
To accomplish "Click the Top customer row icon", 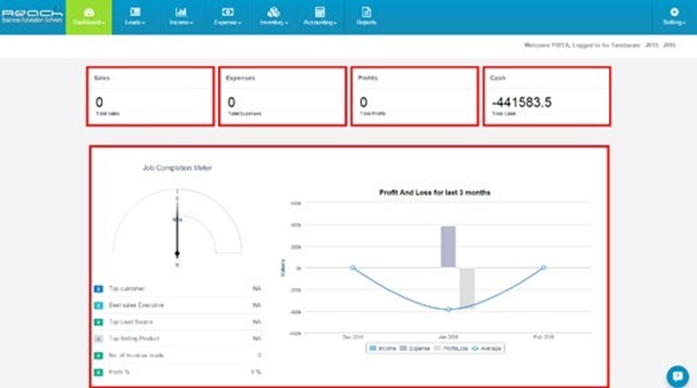I will click(98, 289).
